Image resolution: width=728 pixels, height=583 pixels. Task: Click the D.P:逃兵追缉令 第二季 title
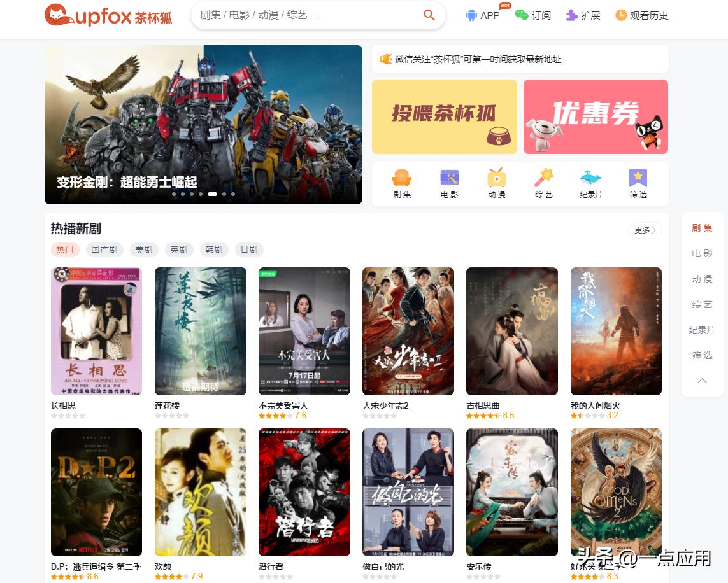tap(96, 566)
